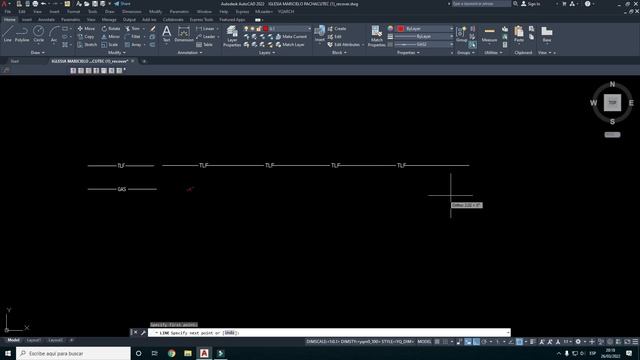Screen dimensions: 640x360
Task: Expand the Block panel
Action: pyautogui.click(x=339, y=53)
